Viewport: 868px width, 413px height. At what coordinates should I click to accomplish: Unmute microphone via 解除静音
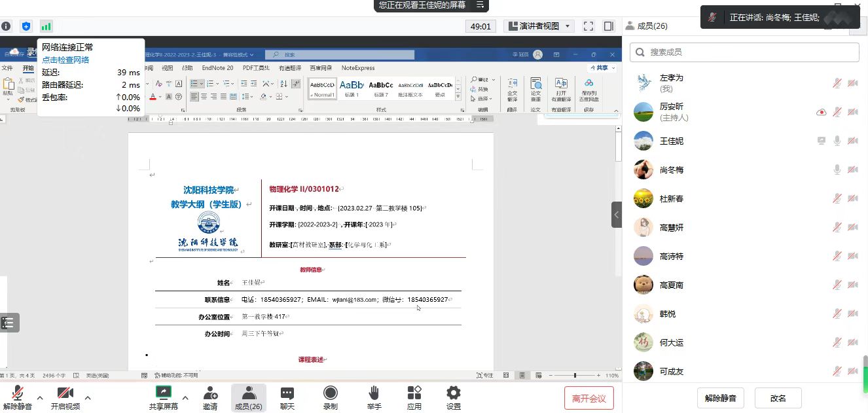[x=18, y=397]
